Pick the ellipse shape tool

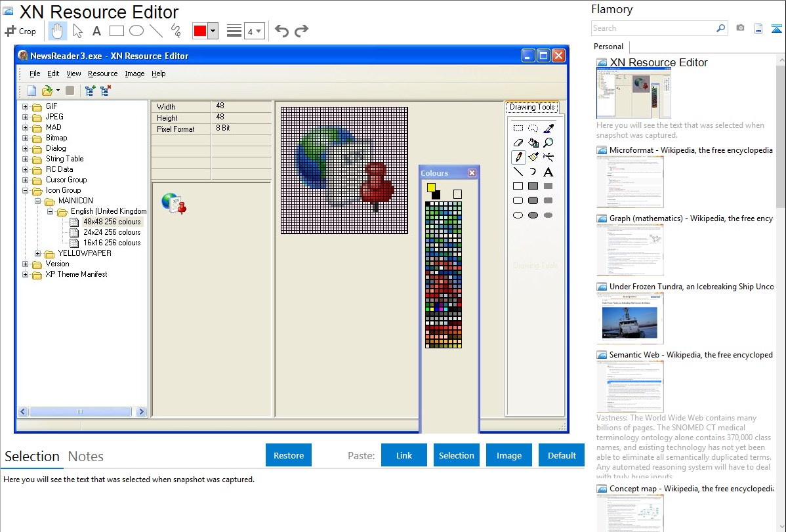tap(136, 31)
